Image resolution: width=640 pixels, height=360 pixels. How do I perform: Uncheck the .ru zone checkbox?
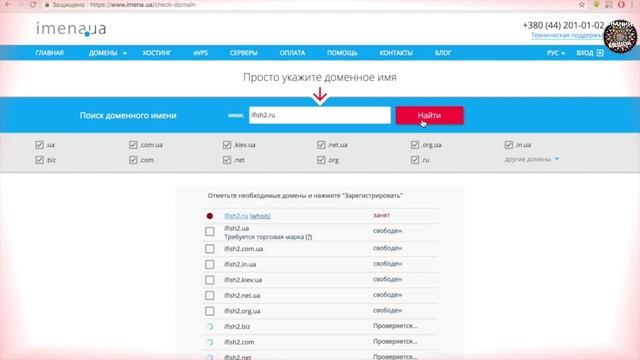coord(415,160)
